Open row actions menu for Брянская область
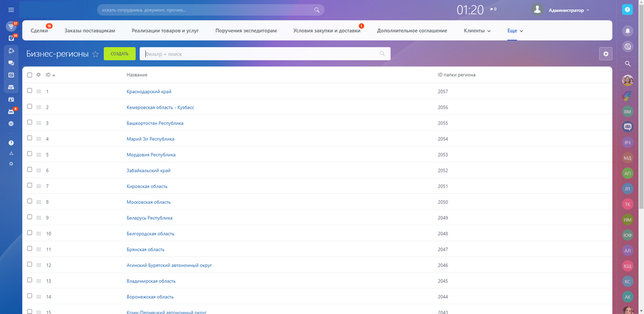Screen dimensions: 644x314 tap(38, 249)
